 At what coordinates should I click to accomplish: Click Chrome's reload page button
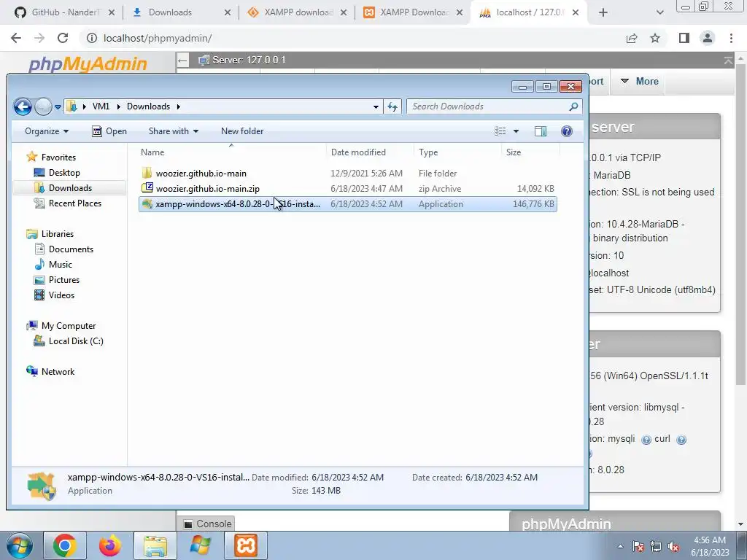coord(63,38)
